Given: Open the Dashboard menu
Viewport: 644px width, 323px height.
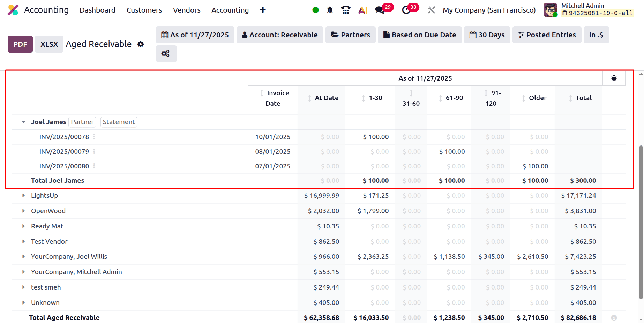Looking at the screenshot, I should click(x=97, y=10).
